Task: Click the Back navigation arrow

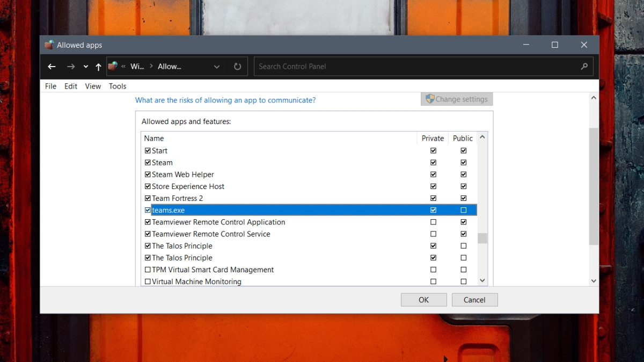Action: pos(52,67)
